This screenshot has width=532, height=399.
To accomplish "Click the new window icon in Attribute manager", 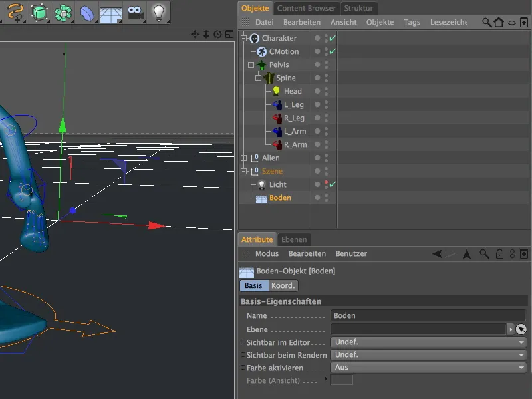I will point(524,254).
